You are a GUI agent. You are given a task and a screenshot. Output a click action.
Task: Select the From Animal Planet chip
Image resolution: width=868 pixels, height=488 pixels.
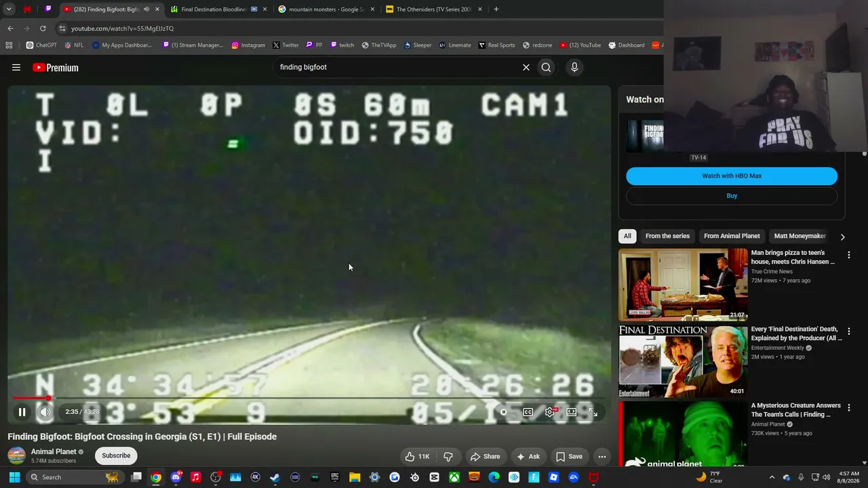[x=732, y=236]
